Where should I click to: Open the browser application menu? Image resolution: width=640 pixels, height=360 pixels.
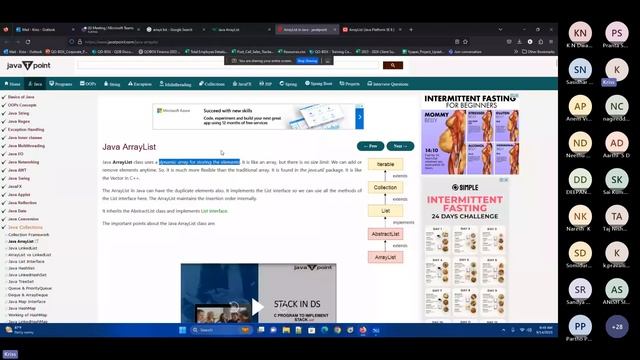coord(551,42)
